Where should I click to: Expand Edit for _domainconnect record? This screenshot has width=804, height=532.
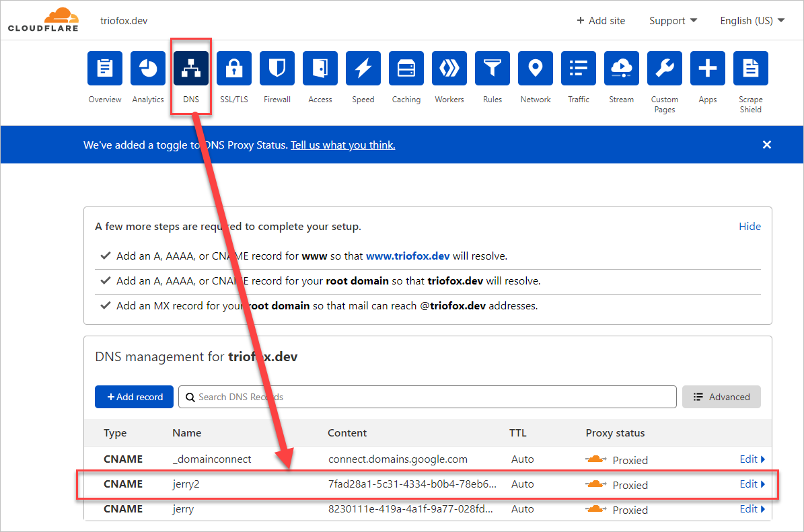pos(752,459)
